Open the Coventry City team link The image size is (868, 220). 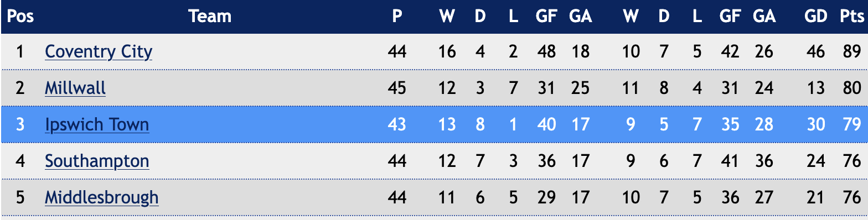coord(99,51)
